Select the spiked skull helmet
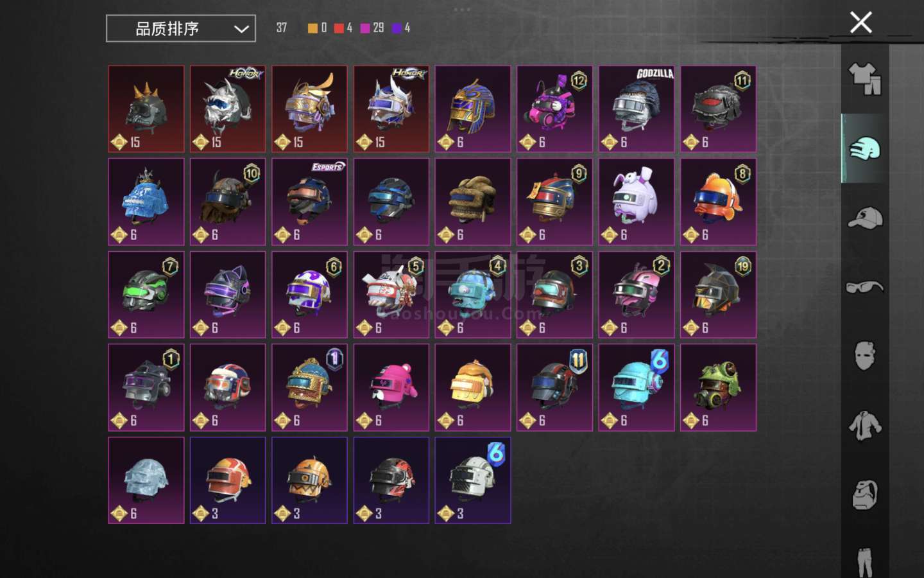 coord(146,109)
